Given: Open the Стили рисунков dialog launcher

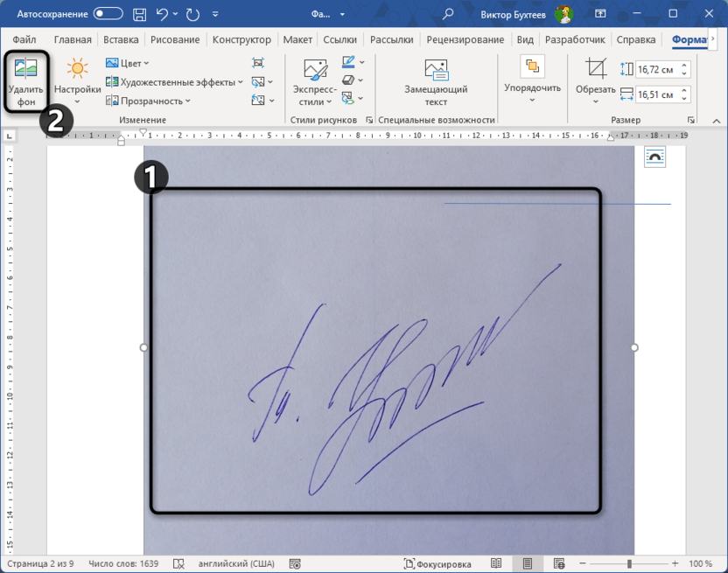Looking at the screenshot, I should [x=369, y=120].
